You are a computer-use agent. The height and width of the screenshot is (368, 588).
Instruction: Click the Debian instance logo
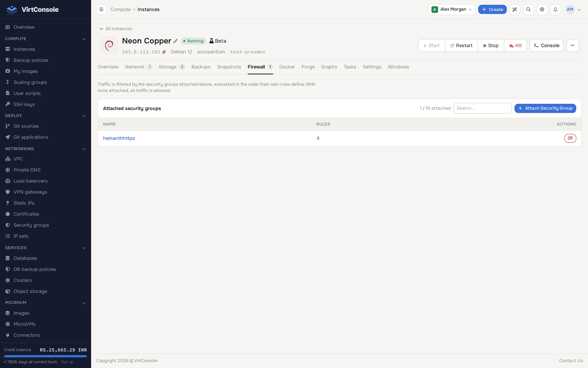pyautogui.click(x=109, y=45)
